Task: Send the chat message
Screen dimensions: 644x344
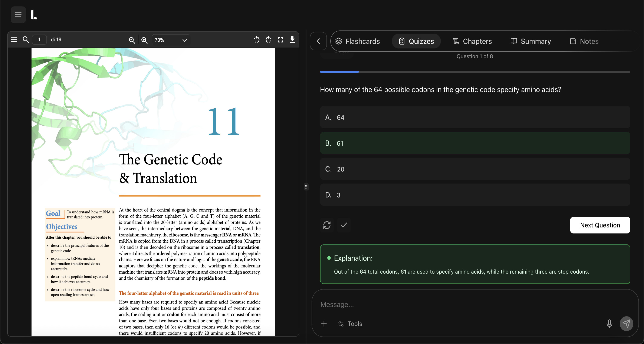Action: pyautogui.click(x=626, y=324)
